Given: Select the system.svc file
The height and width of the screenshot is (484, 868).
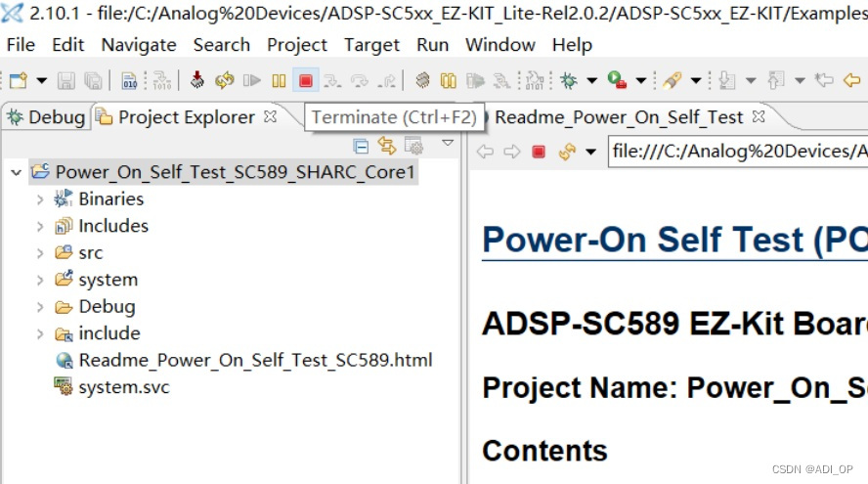Looking at the screenshot, I should (x=111, y=387).
